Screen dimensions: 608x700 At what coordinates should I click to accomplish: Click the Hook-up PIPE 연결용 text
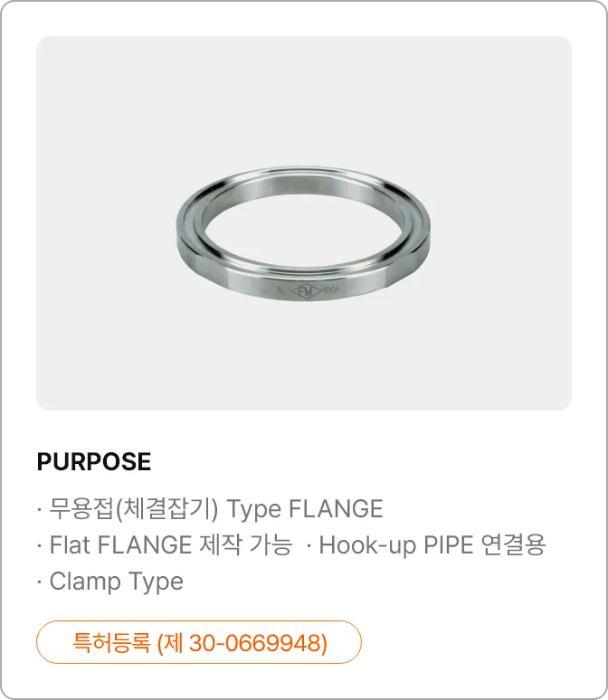pyautogui.click(x=432, y=545)
